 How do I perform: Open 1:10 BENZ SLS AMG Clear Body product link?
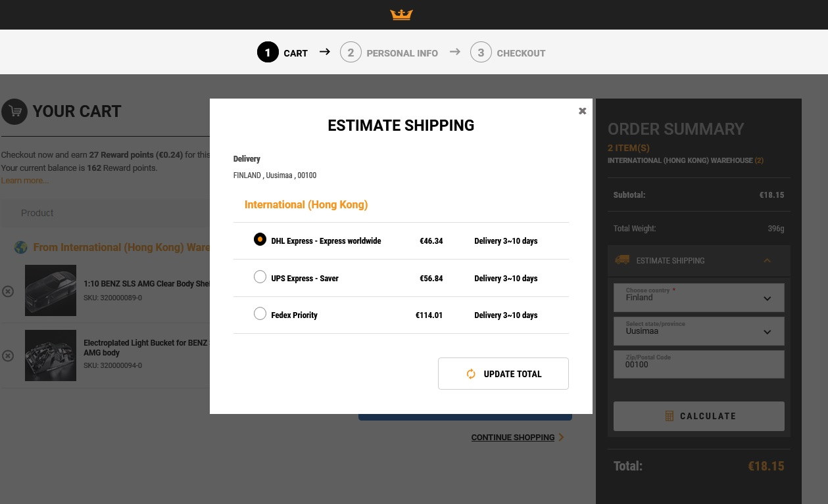pyautogui.click(x=147, y=284)
